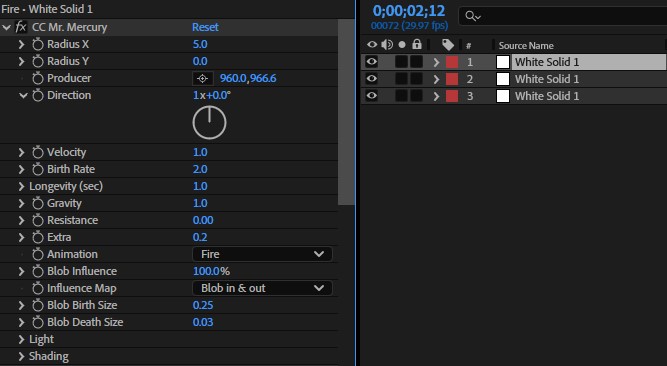Expand the Shading group

click(x=21, y=357)
